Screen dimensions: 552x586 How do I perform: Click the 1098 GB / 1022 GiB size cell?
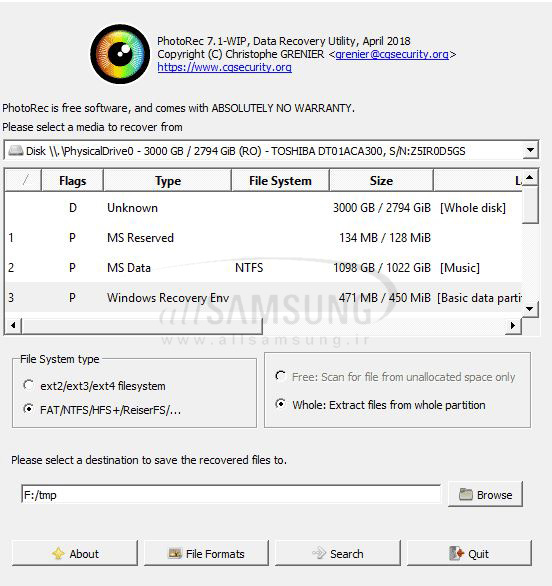[x=382, y=268]
